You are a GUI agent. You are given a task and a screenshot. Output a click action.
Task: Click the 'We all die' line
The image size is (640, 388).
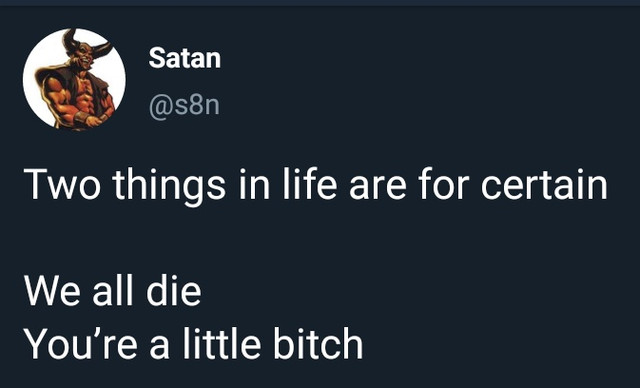click(x=113, y=290)
